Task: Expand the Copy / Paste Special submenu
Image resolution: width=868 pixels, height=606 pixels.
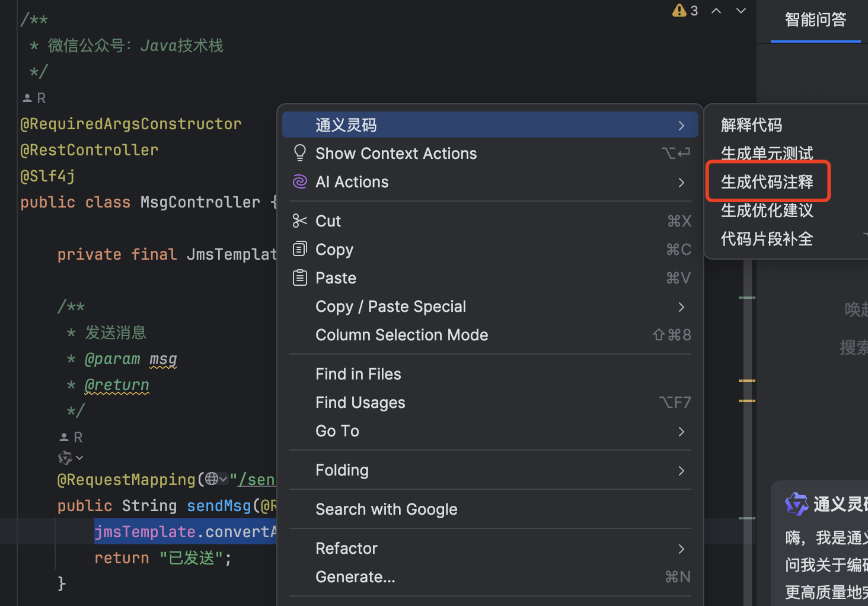Action: coord(681,307)
